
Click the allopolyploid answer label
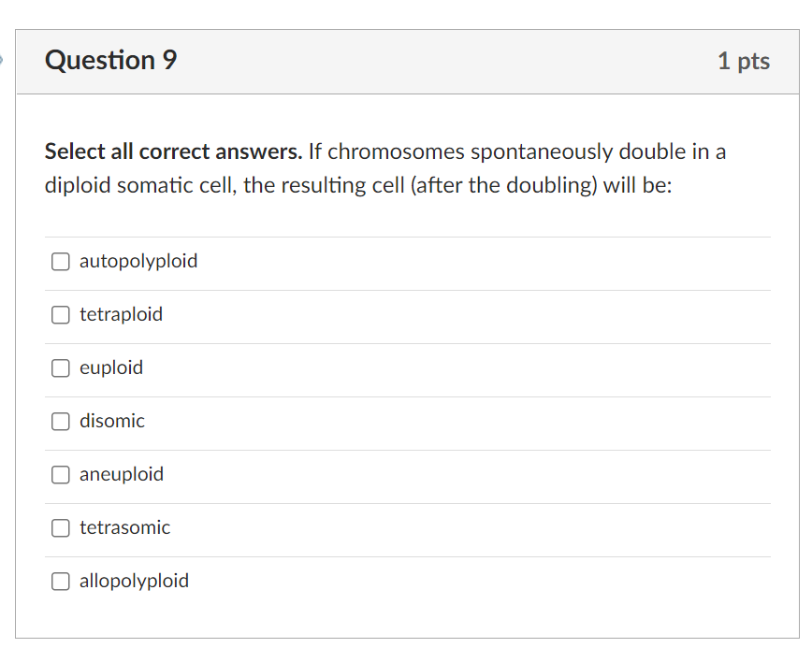tap(134, 582)
